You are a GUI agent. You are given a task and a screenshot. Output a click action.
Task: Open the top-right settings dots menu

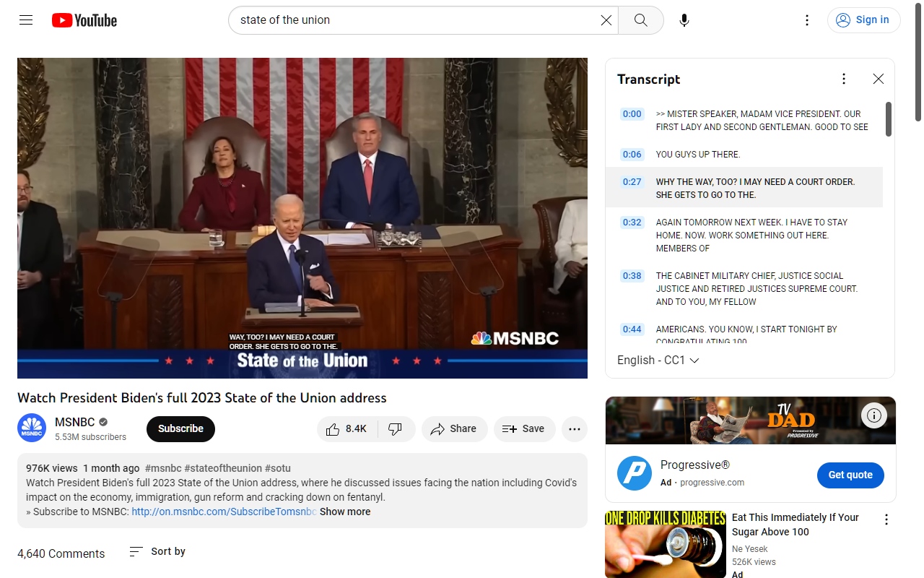tap(808, 20)
